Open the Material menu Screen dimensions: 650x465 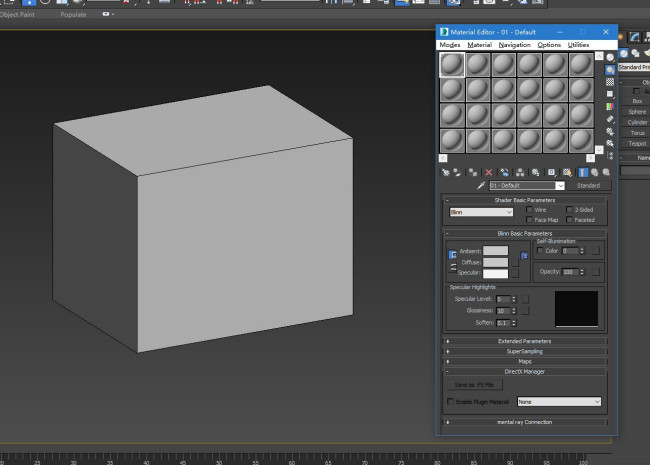click(480, 45)
